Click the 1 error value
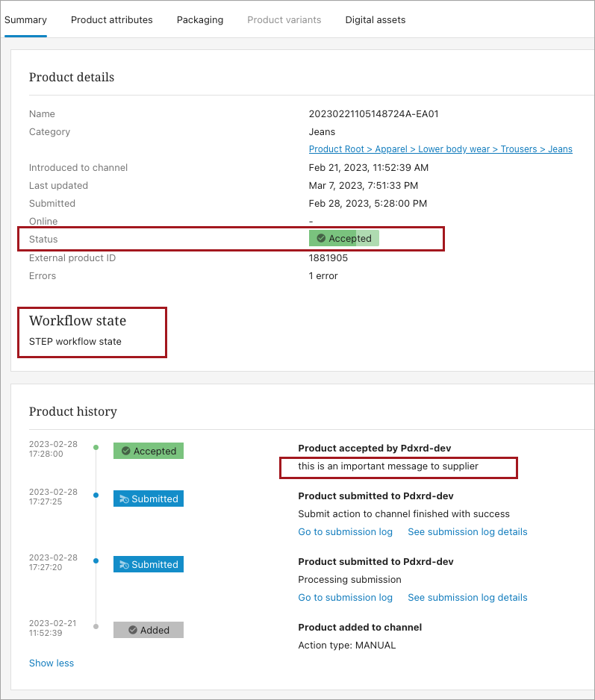Viewport: 595px width, 700px height. 323,276
